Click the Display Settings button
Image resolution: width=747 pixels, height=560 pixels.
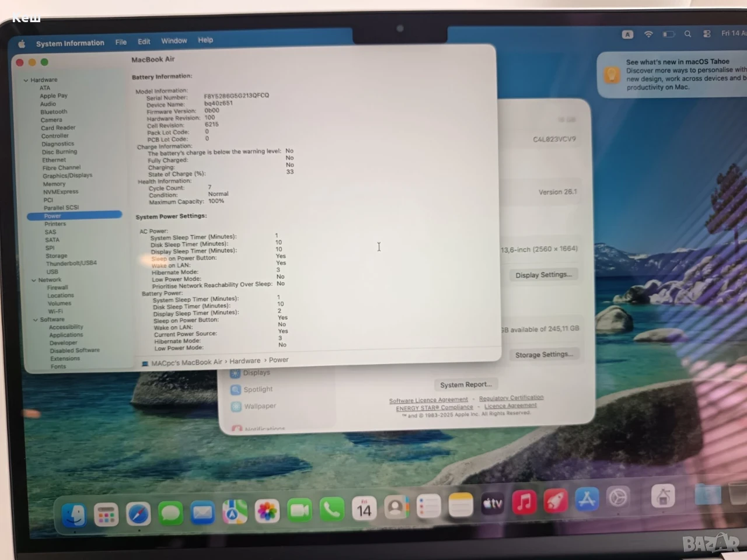(543, 275)
